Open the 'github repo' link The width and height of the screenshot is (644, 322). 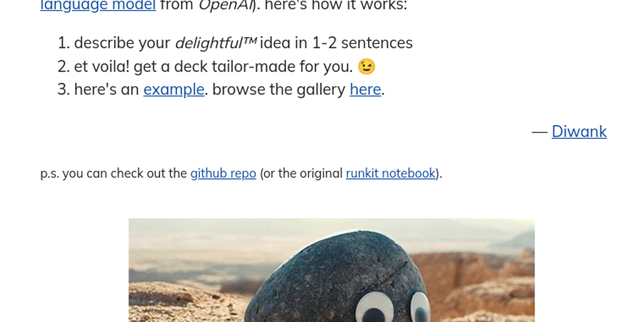tap(223, 174)
